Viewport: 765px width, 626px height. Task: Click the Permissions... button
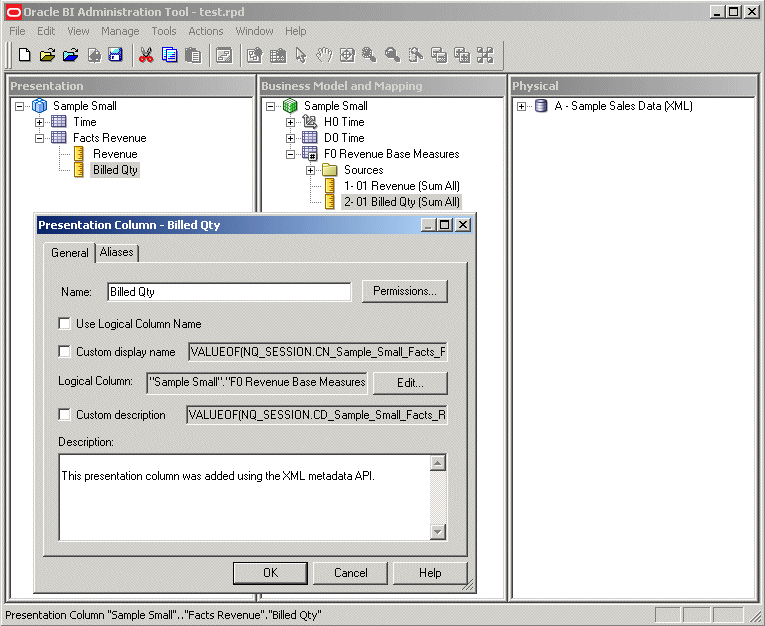tap(404, 291)
